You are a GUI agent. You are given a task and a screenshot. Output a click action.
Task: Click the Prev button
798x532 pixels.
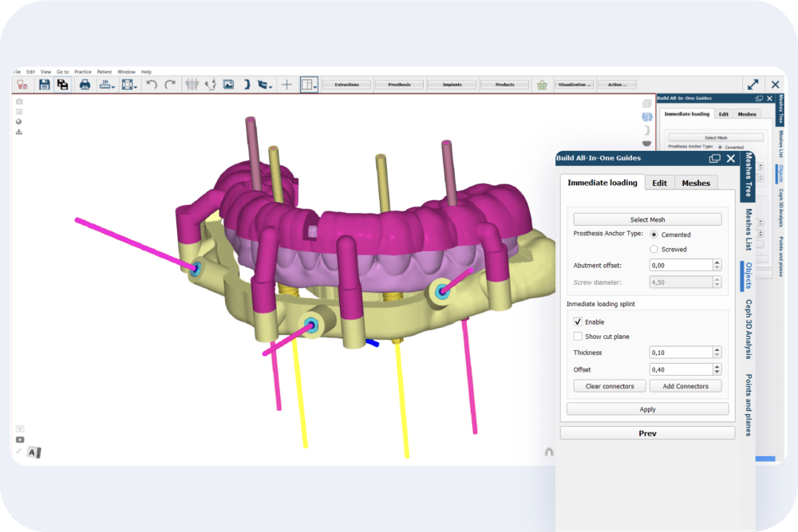(x=647, y=433)
